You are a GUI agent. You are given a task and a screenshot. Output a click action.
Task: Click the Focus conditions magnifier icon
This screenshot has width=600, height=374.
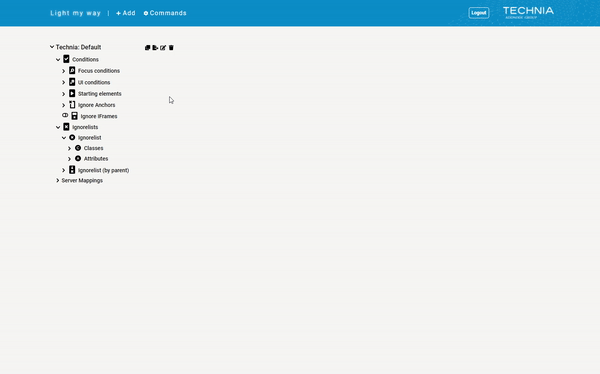(72, 70)
